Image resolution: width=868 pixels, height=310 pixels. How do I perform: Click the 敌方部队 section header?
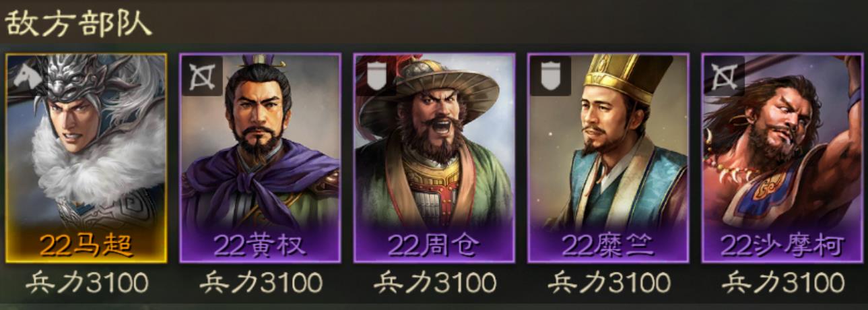tap(79, 24)
